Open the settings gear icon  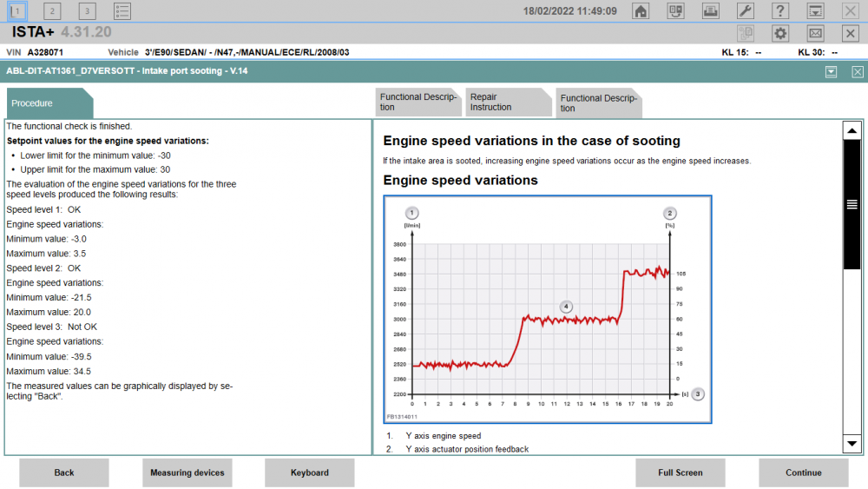pyautogui.click(x=780, y=33)
